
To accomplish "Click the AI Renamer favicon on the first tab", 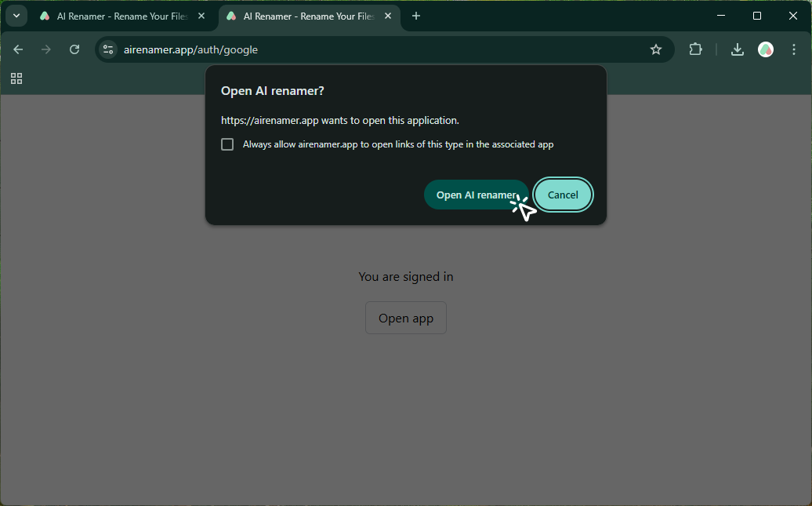I will [45, 15].
